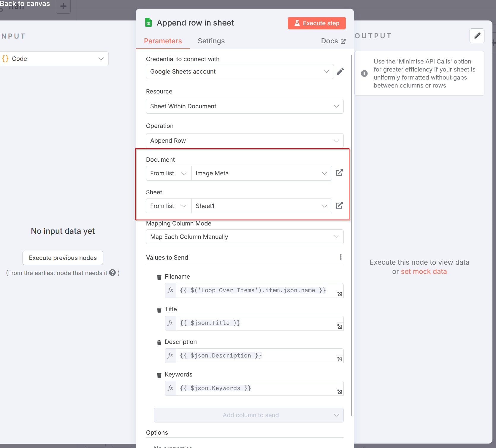This screenshot has height=448, width=496.
Task: Delete the Filename column mapping
Action: [x=159, y=277]
